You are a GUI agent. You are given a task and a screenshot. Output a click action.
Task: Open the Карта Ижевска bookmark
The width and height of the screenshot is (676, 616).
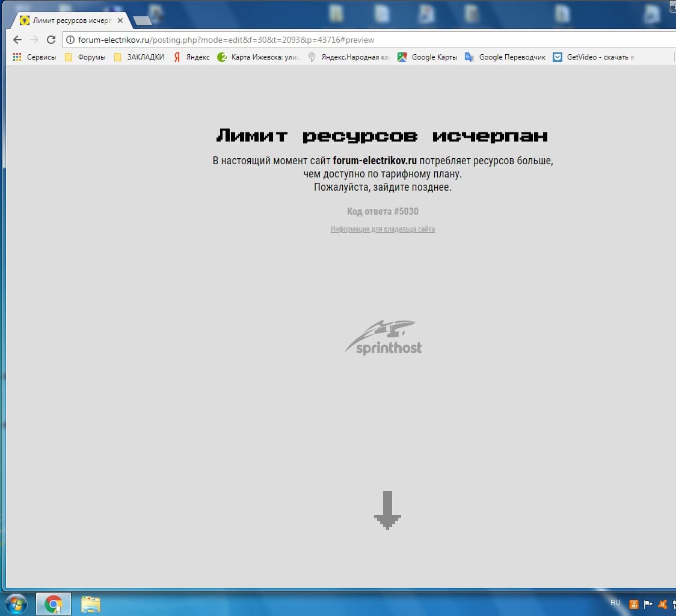pyautogui.click(x=258, y=57)
